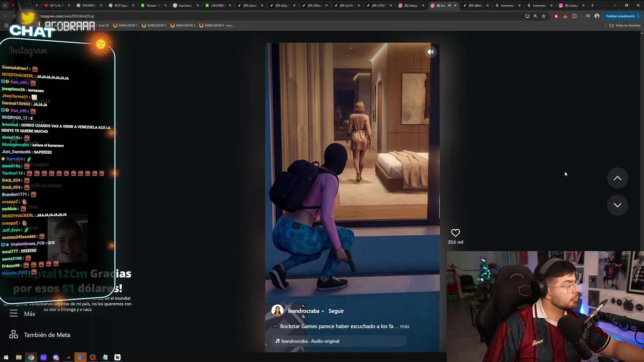Open leandrocraba profile avatar

pos(277,311)
